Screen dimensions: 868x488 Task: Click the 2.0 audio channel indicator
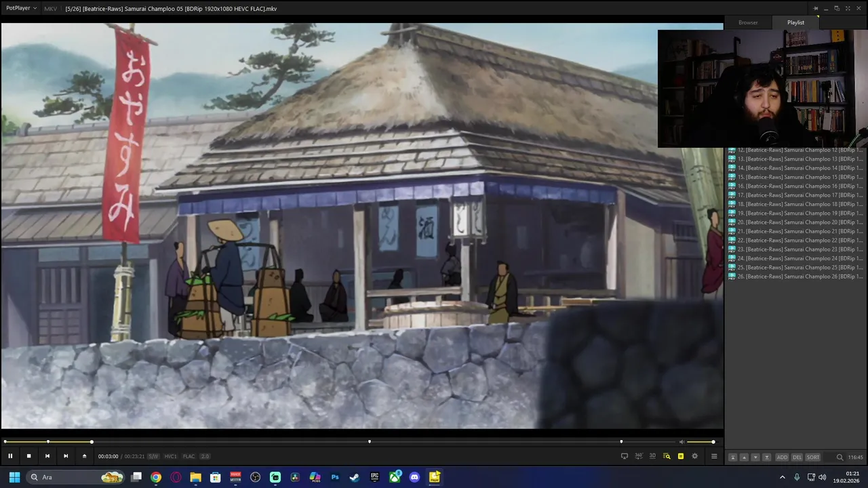coord(205,456)
